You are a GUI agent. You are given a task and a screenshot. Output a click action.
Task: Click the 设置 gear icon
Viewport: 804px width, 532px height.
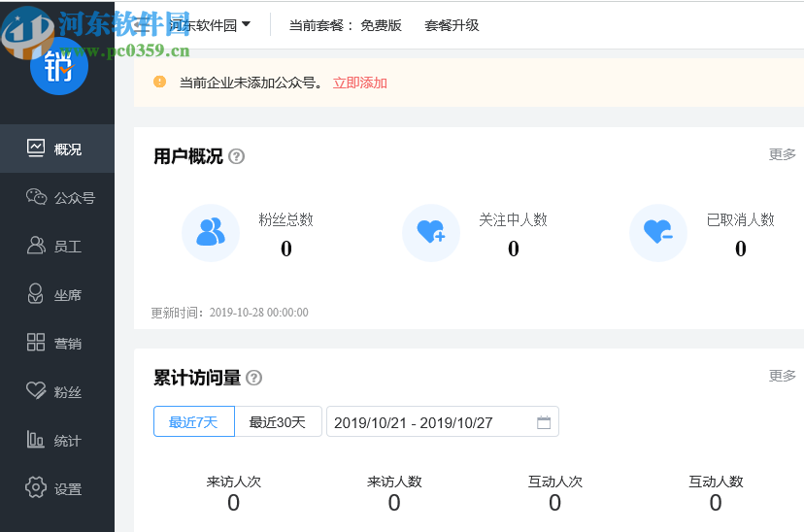click(35, 487)
